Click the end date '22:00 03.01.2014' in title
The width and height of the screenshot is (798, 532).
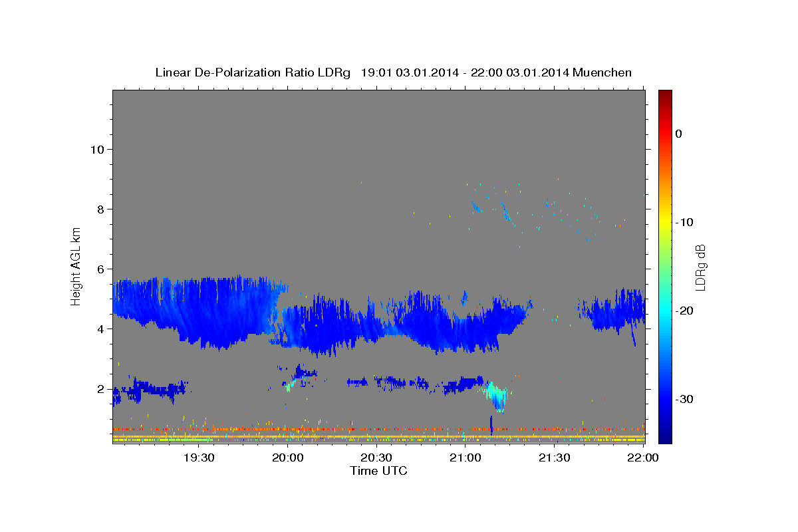tap(520, 72)
